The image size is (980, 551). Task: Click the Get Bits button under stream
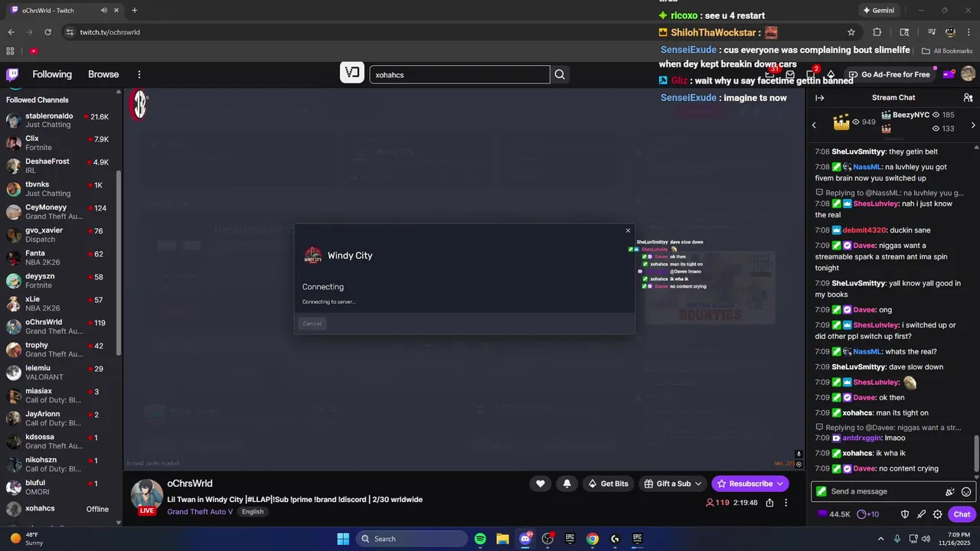click(x=608, y=484)
